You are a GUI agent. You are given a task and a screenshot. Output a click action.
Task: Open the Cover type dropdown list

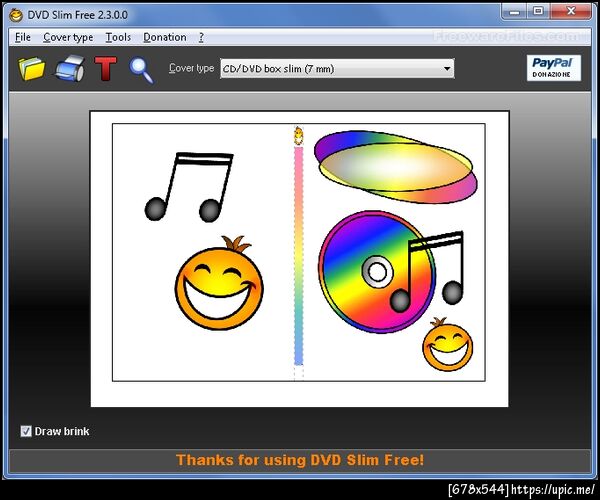coord(337,69)
